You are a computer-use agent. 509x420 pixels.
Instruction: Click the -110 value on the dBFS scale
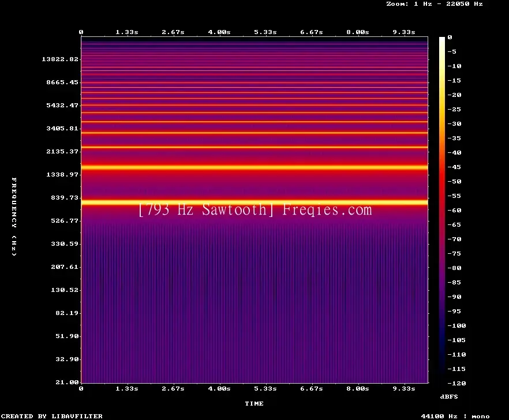(456, 354)
